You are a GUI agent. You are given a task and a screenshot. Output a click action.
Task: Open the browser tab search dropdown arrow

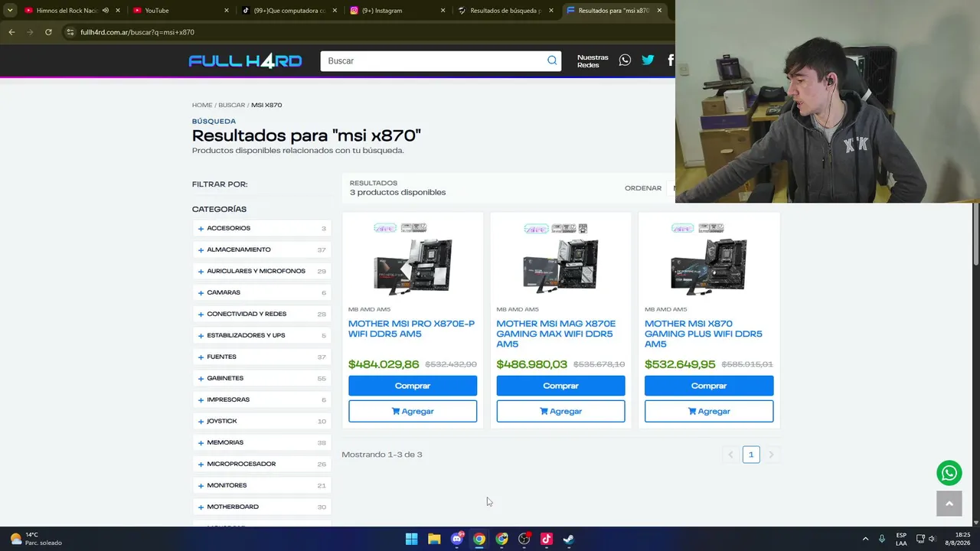click(10, 11)
